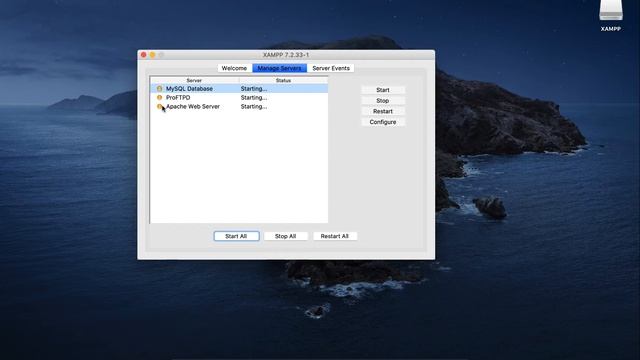The height and width of the screenshot is (360, 640).
Task: Click the Status column header
Action: tap(283, 80)
